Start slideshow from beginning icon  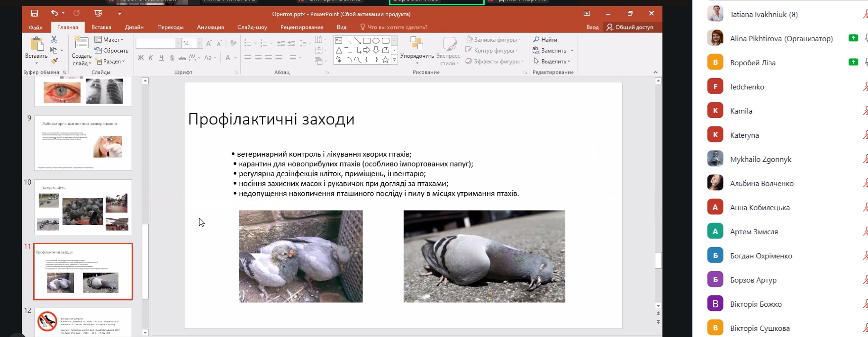[x=98, y=13]
